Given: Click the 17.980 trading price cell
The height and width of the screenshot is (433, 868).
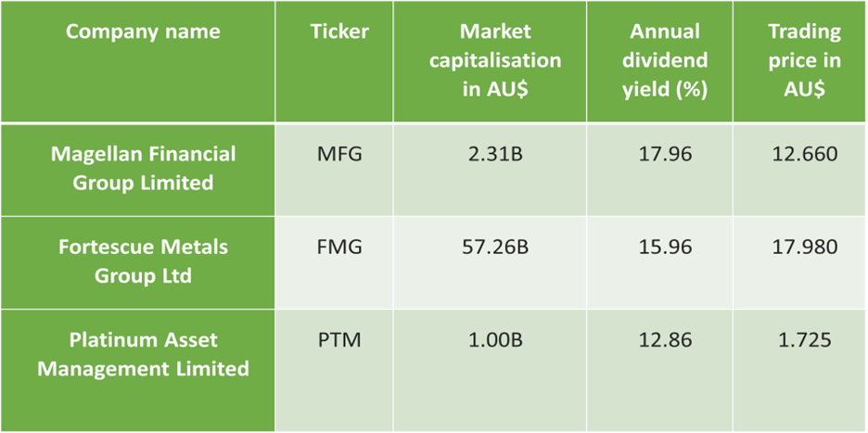Looking at the screenshot, I should click(x=799, y=262).
